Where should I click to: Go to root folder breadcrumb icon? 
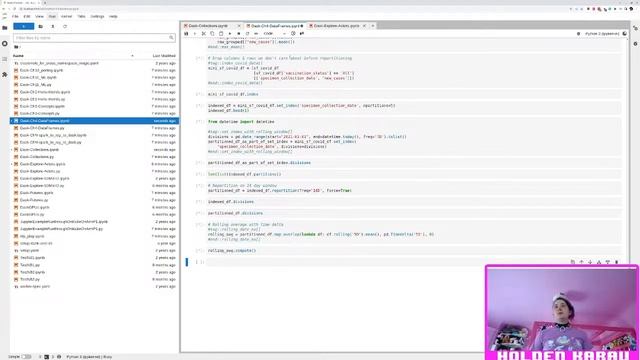(16, 47)
